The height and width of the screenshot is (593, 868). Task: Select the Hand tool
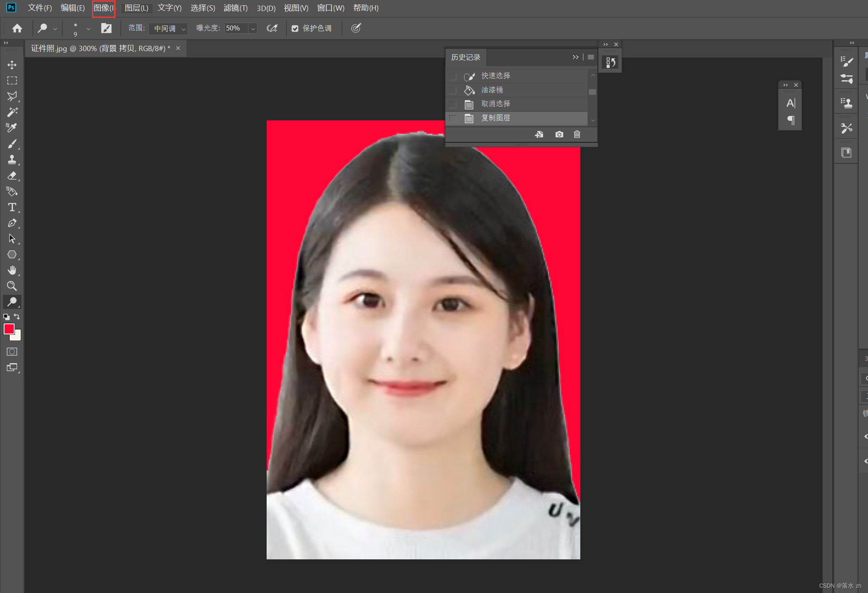[x=12, y=270]
